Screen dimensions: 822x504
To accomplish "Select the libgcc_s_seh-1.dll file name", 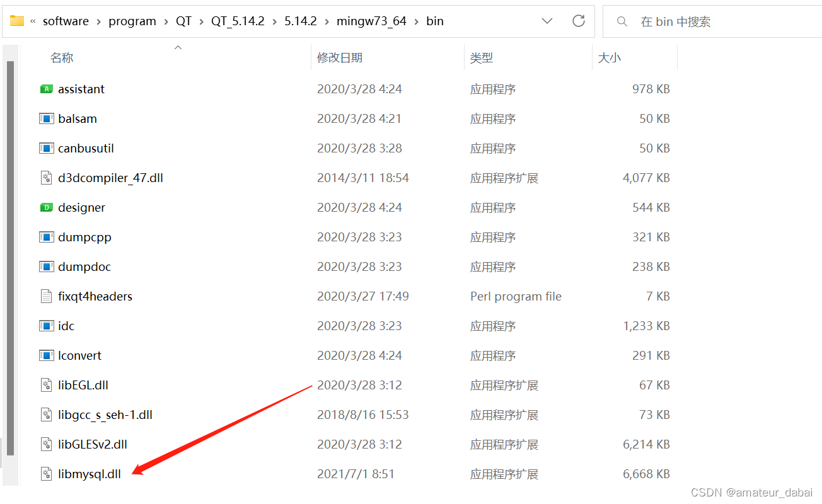I will click(x=105, y=415).
